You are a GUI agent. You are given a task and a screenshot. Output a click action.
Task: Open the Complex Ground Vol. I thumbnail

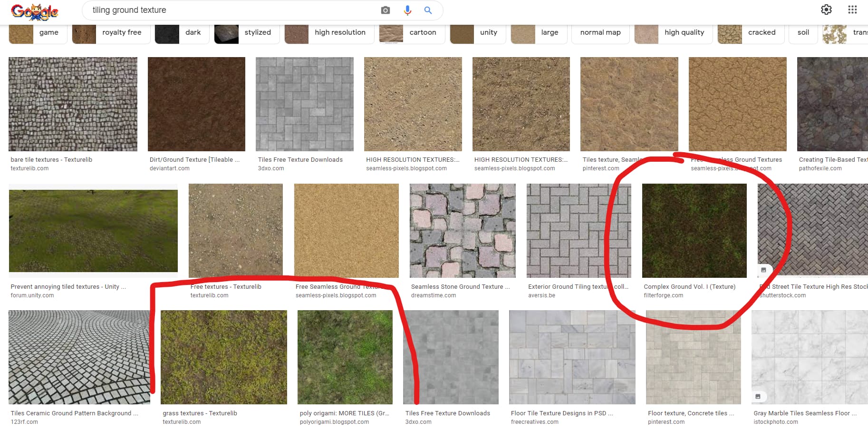tap(694, 231)
